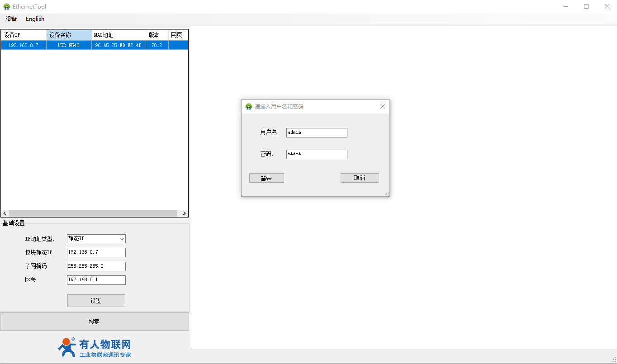This screenshot has height=364, width=617.
Task: Click the login dialog's title icon
Action: point(248,107)
